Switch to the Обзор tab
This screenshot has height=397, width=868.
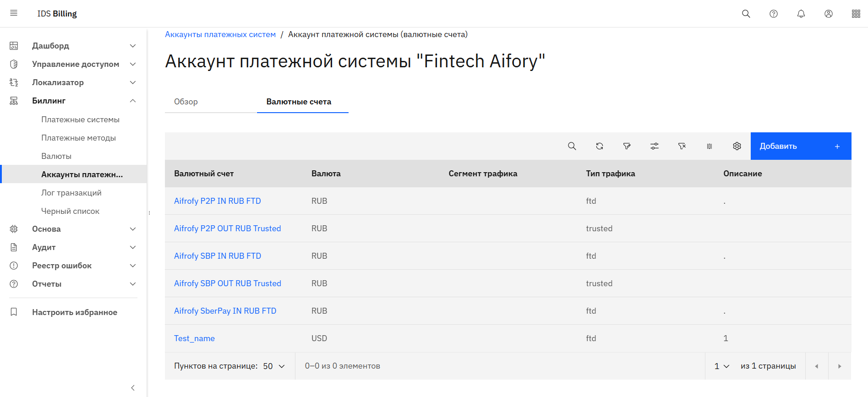pyautogui.click(x=186, y=102)
